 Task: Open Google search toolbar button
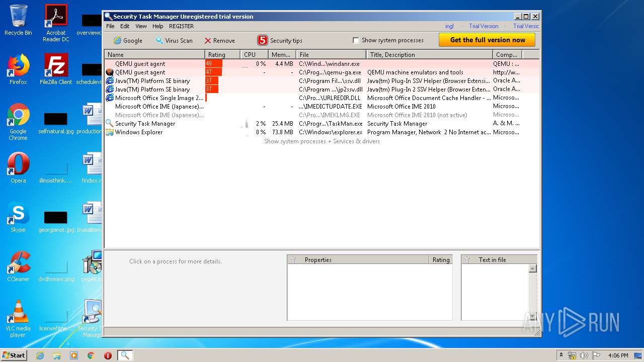128,41
